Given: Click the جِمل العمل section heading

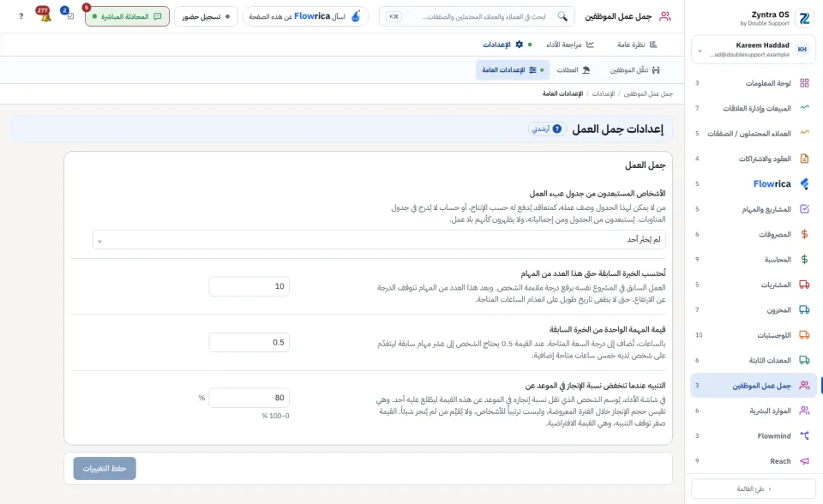Looking at the screenshot, I should (x=645, y=165).
